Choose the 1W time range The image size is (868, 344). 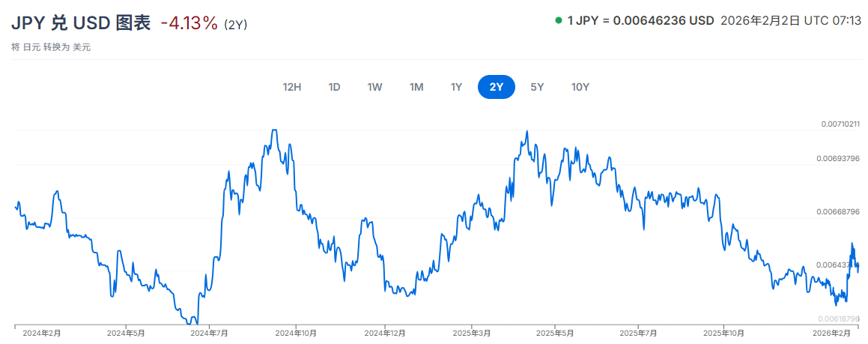point(375,87)
